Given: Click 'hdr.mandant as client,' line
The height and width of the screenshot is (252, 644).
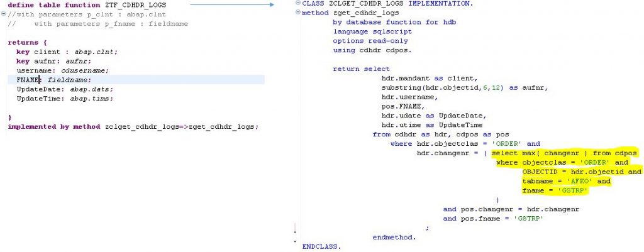Looking at the screenshot, I should point(430,78).
